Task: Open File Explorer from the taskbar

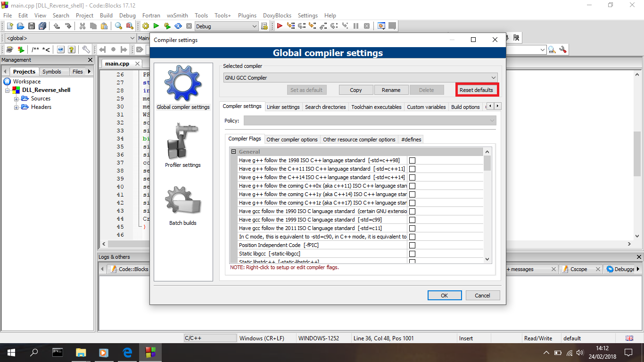Action: [81, 352]
